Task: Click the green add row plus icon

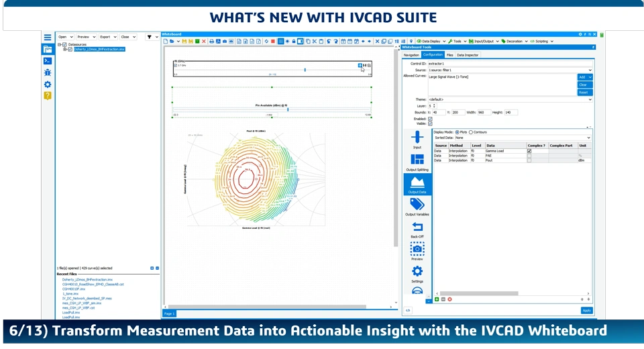Action: point(437,299)
